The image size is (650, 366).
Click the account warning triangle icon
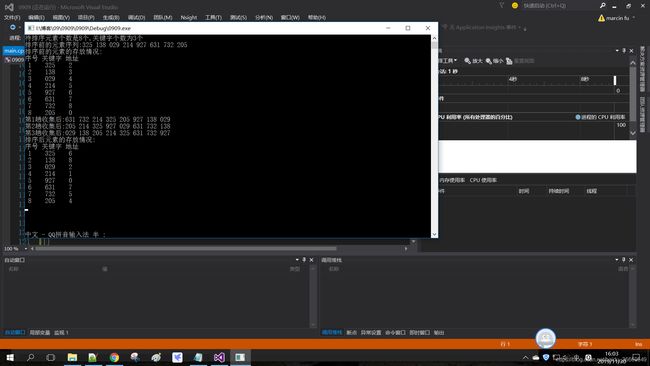(x=601, y=18)
